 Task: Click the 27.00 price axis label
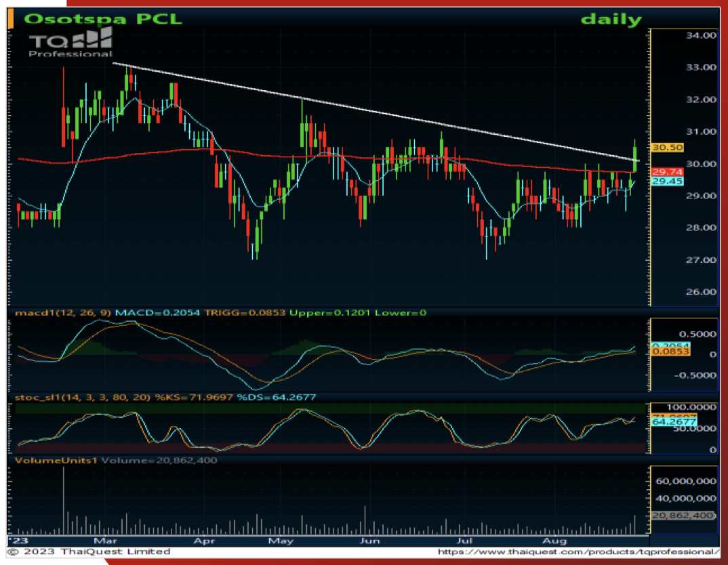coord(701,259)
